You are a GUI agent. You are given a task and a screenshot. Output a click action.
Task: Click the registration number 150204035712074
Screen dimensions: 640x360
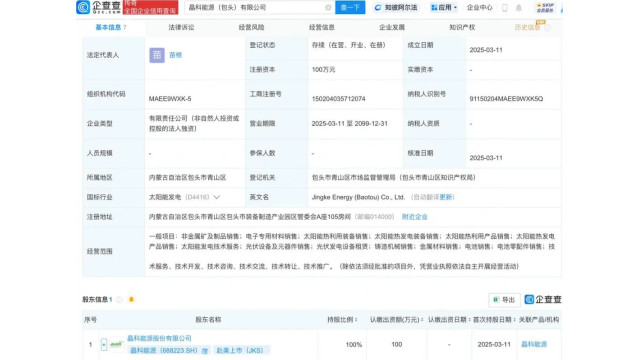pos(338,99)
